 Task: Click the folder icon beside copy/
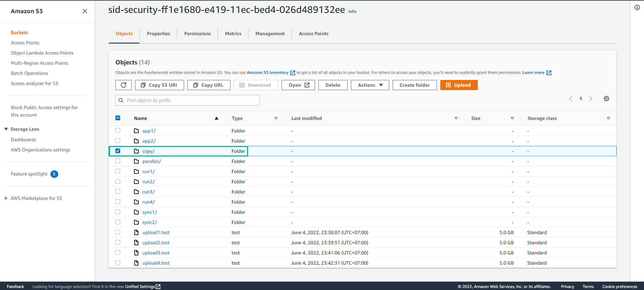[x=136, y=151]
